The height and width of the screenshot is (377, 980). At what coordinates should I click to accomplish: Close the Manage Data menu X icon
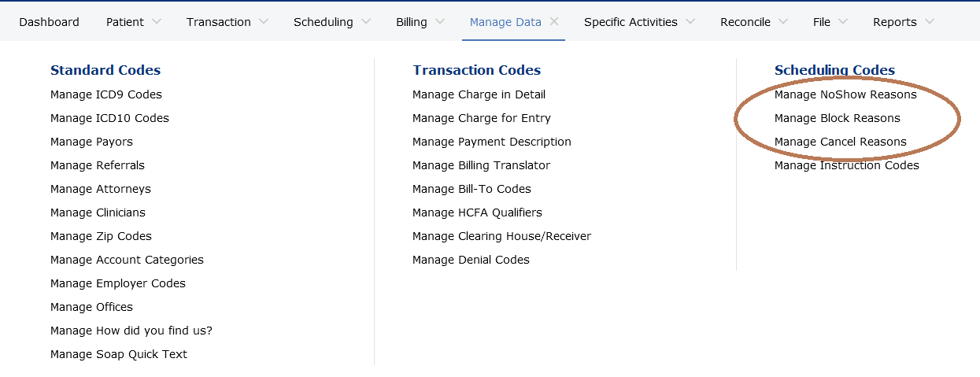(x=554, y=22)
